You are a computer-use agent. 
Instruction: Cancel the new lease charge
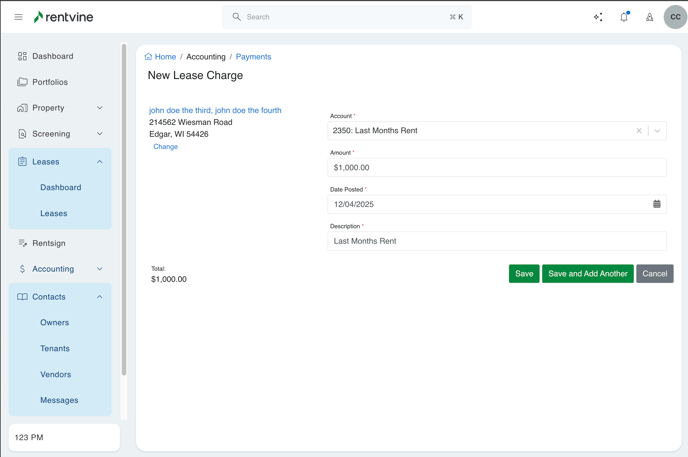655,274
